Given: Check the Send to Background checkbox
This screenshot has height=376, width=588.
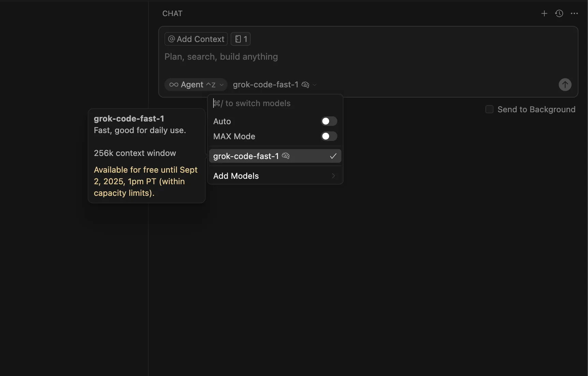Looking at the screenshot, I should (x=489, y=109).
